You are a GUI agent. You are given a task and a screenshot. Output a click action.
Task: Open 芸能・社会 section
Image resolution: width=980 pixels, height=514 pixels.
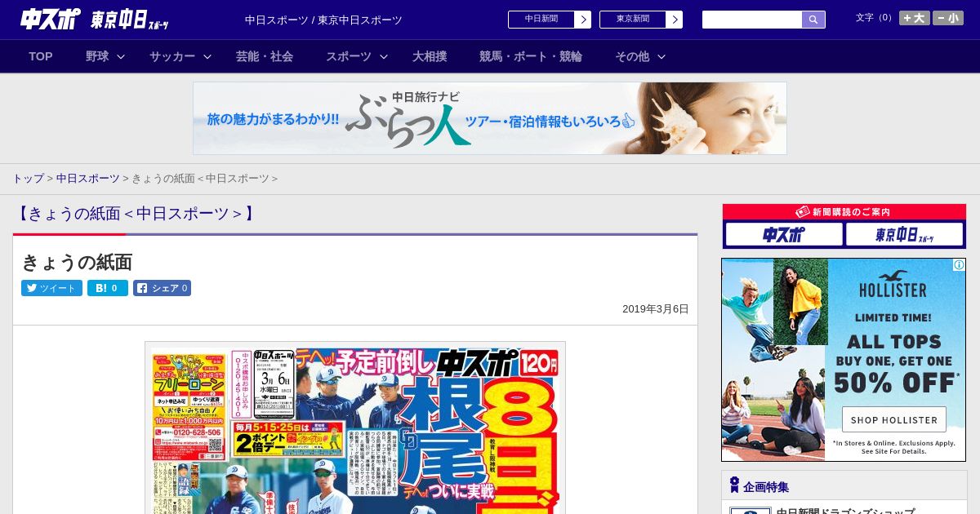pos(265,56)
